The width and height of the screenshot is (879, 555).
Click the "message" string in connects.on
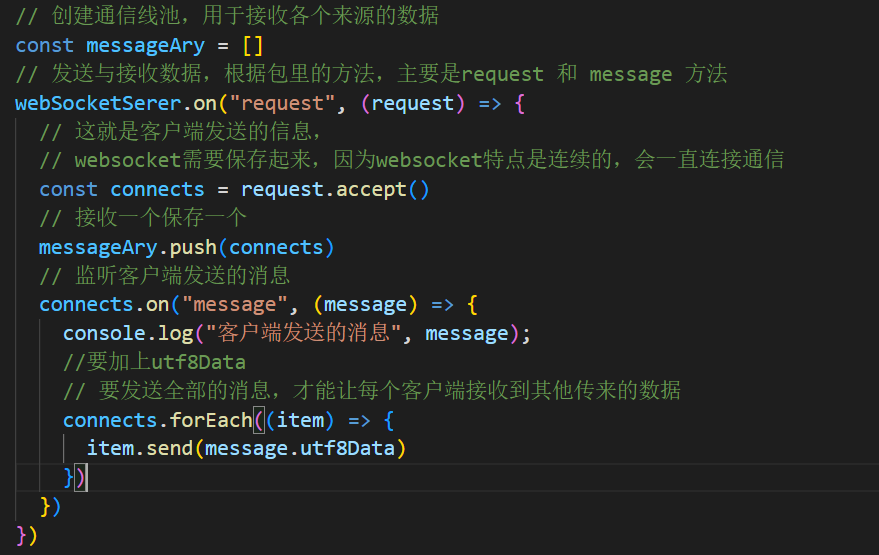click(x=234, y=304)
